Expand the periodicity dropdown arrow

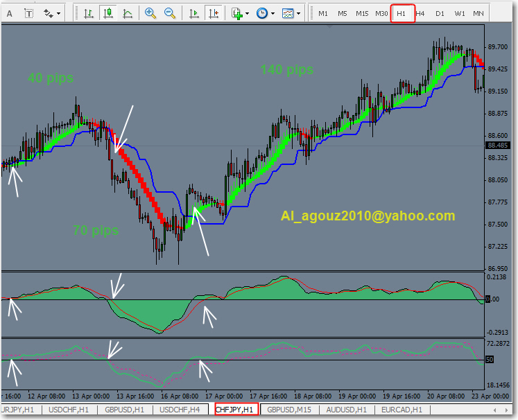(273, 14)
